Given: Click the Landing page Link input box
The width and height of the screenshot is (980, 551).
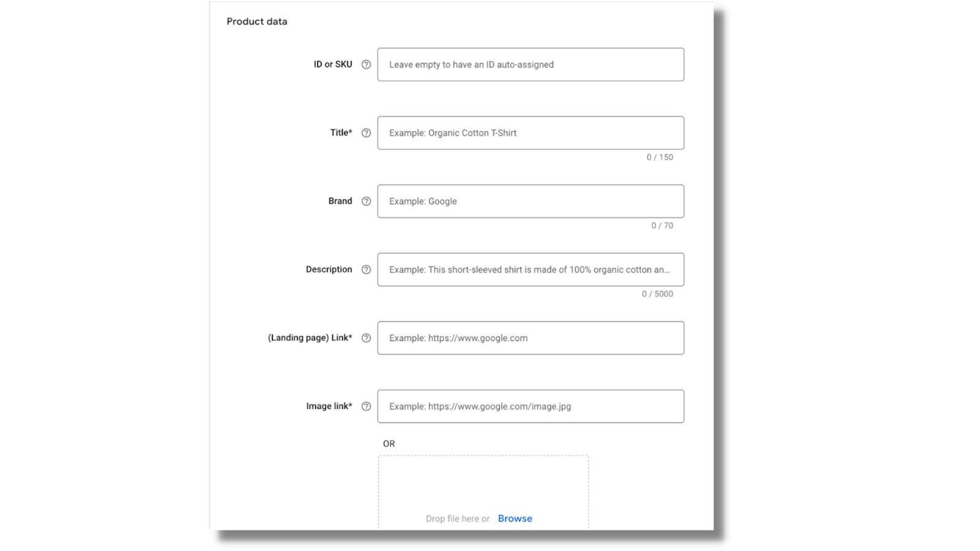Looking at the screenshot, I should pyautogui.click(x=530, y=338).
